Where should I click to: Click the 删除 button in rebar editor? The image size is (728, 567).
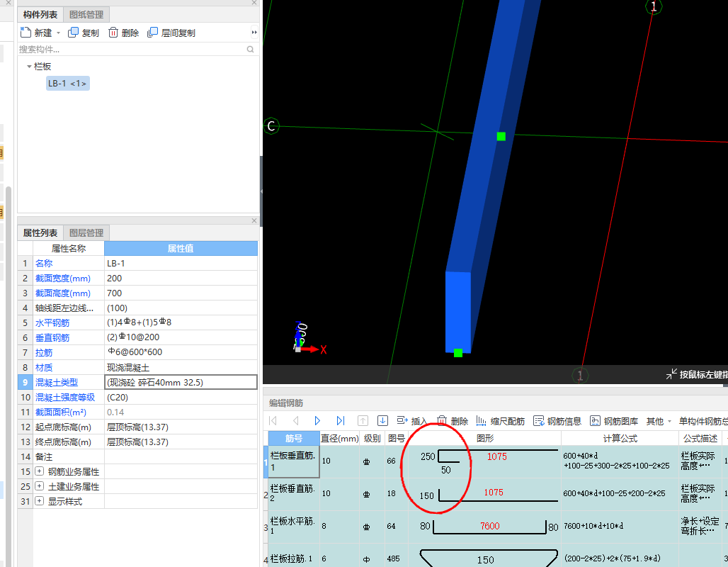(x=453, y=421)
